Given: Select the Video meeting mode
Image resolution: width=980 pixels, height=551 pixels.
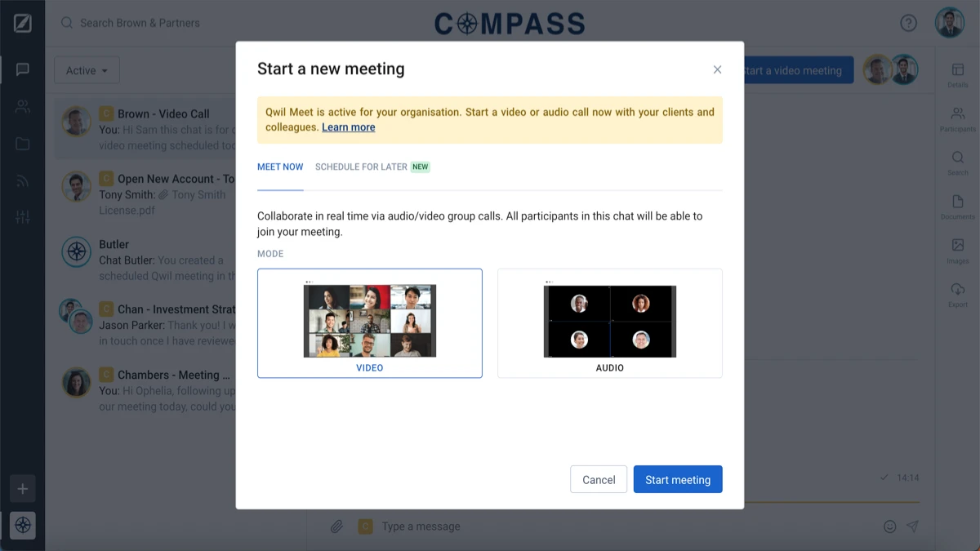Looking at the screenshot, I should 370,323.
